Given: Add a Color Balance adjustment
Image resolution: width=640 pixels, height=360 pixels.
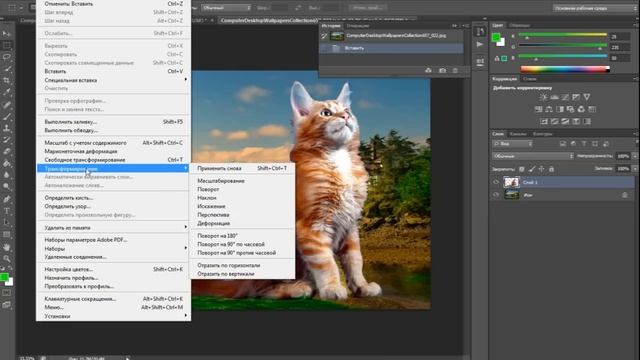Looking at the screenshot, I should [x=549, y=109].
